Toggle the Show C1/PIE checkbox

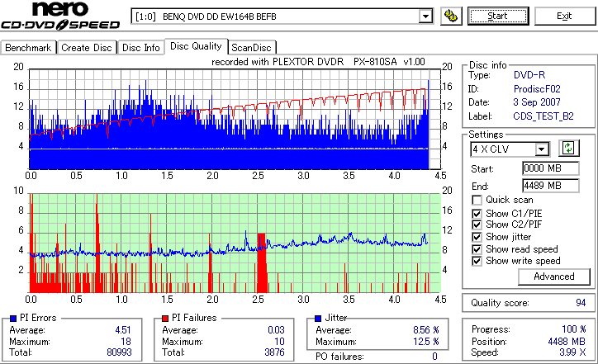click(477, 214)
